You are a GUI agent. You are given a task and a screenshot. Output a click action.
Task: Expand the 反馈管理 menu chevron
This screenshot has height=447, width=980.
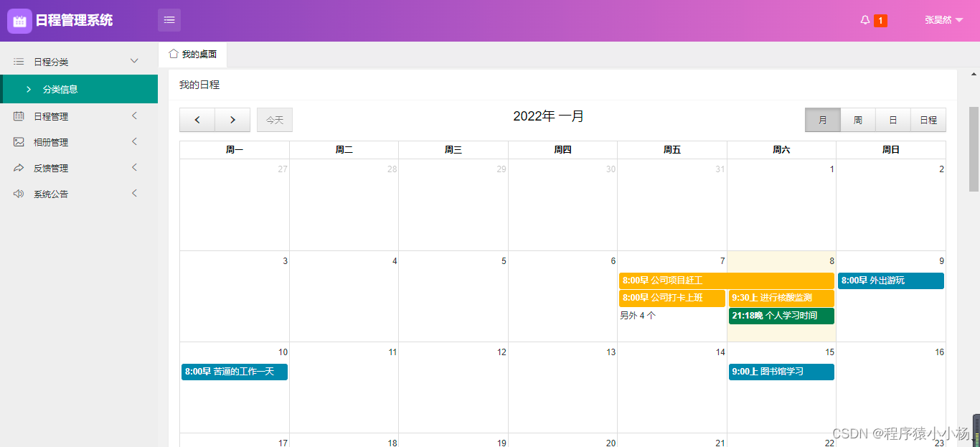pyautogui.click(x=134, y=167)
